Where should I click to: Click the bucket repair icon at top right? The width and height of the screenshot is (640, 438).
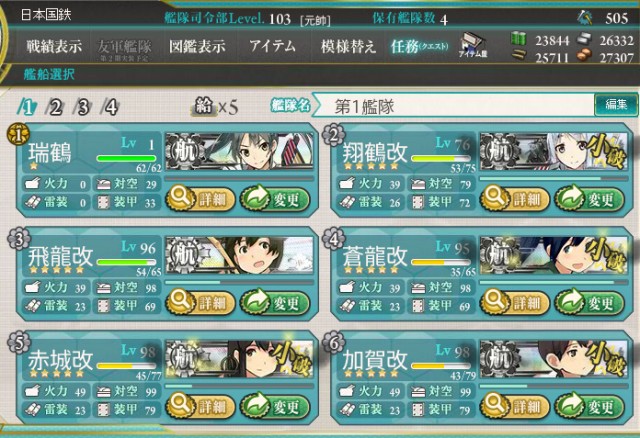click(x=586, y=17)
